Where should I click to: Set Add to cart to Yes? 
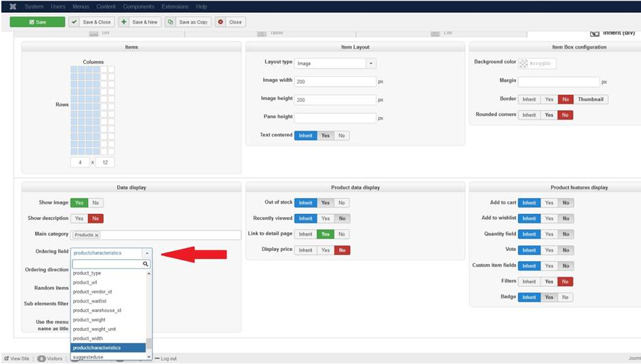[x=549, y=202]
